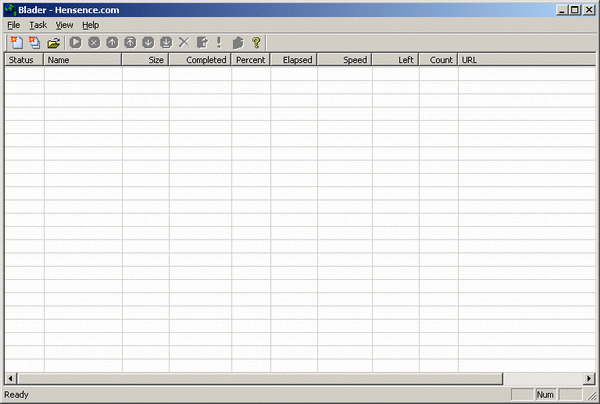Click the horizontal scrollbar thumb

pyautogui.click(x=260, y=378)
